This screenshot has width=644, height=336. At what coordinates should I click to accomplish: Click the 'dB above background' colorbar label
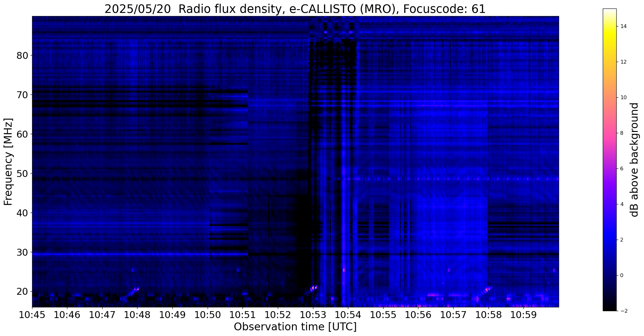[635, 160]
